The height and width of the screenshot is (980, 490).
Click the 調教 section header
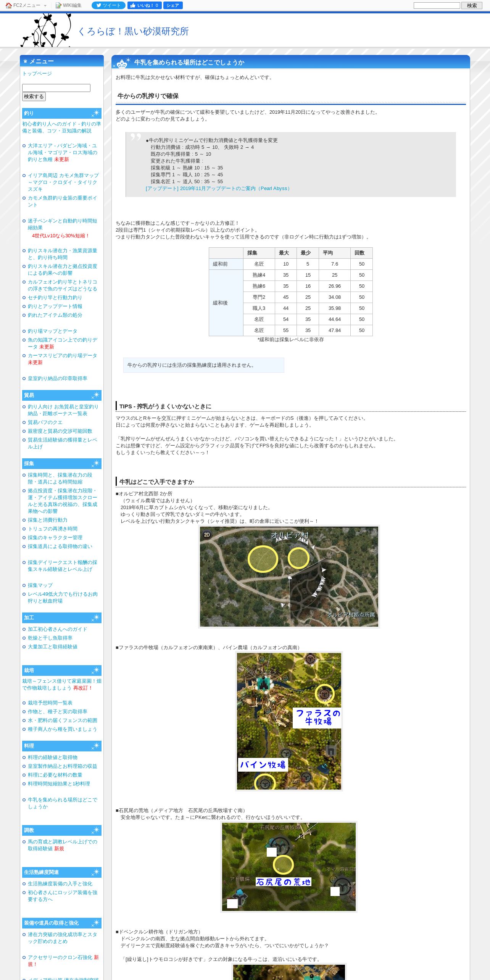(62, 830)
